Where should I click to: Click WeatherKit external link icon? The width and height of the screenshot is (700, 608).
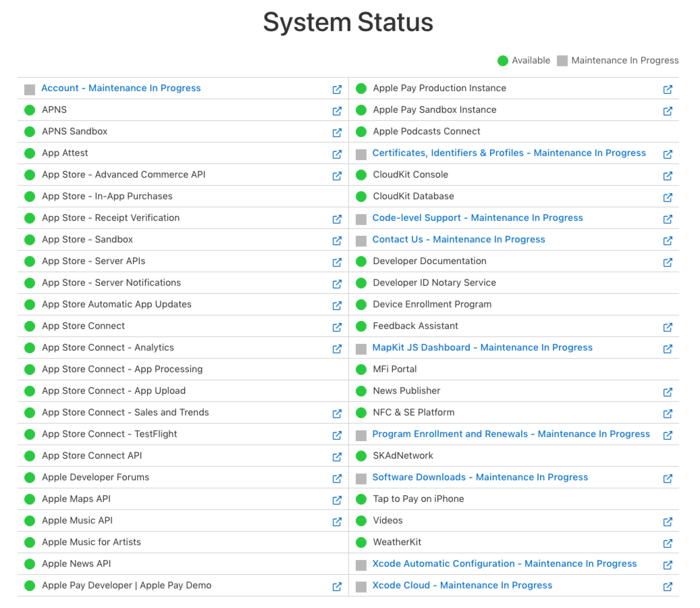click(x=668, y=543)
